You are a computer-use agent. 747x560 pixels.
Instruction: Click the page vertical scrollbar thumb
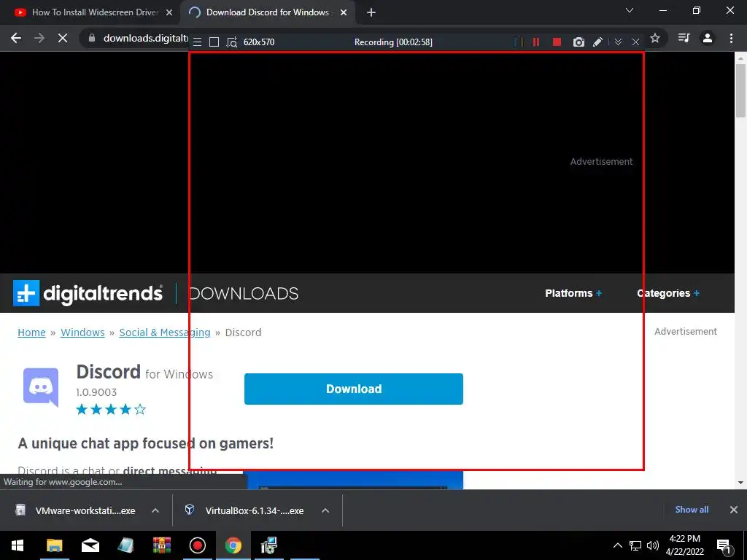(740, 90)
